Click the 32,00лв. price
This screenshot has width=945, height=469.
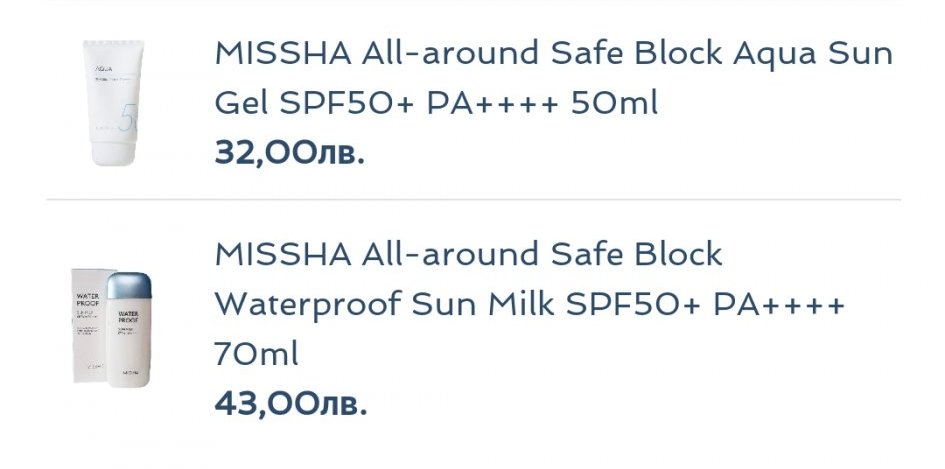coord(289,153)
